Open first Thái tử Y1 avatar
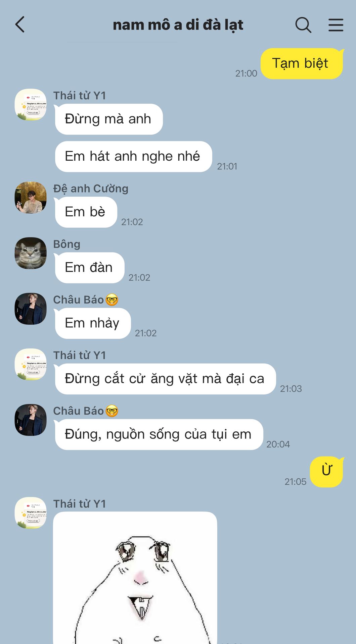 pos(31,105)
